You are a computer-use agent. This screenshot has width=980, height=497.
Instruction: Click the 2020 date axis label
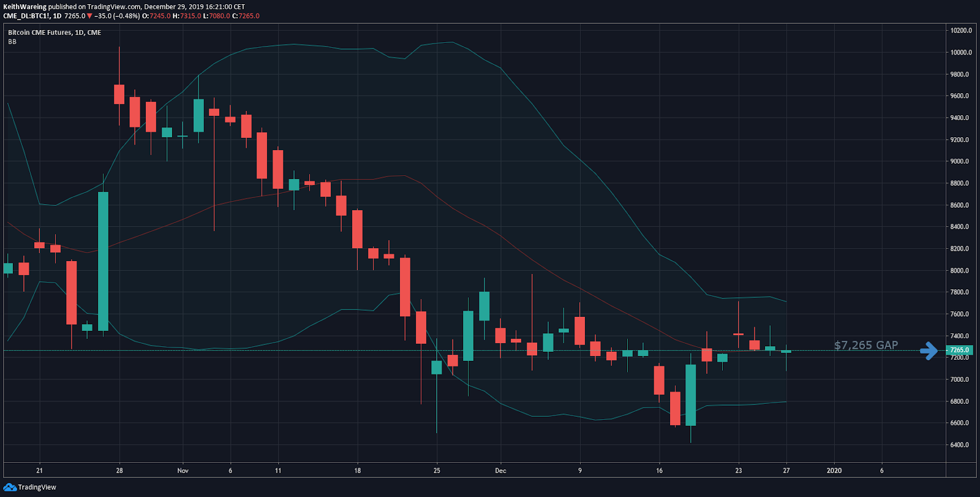click(x=834, y=471)
